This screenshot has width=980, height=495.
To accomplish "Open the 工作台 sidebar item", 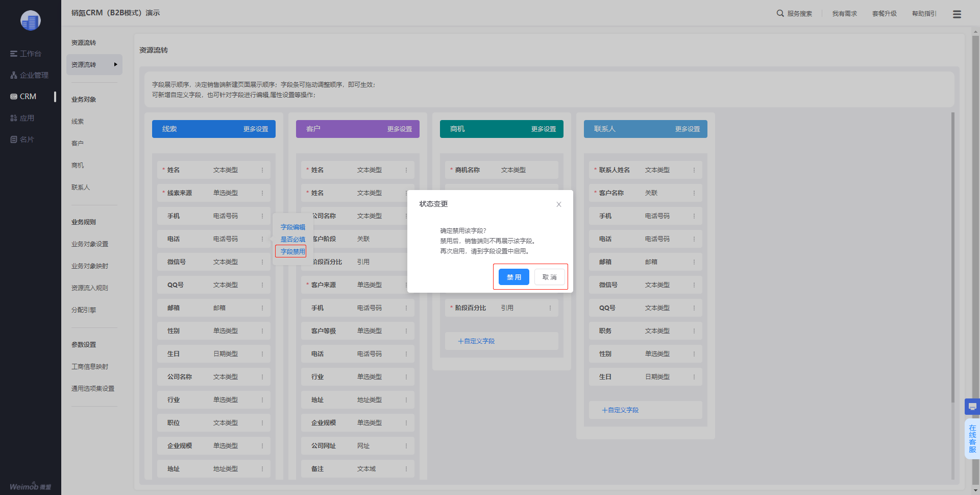I will point(26,54).
